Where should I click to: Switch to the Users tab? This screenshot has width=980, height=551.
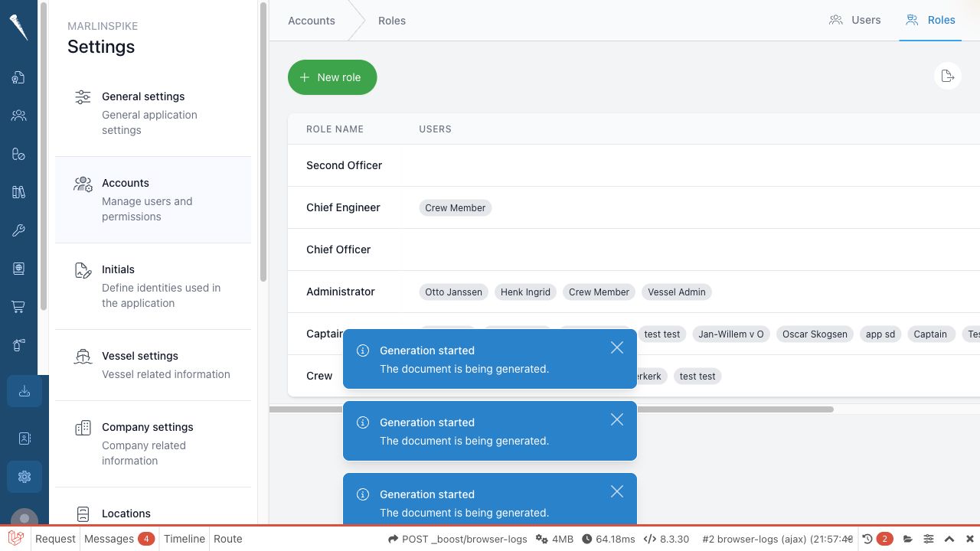tap(855, 20)
